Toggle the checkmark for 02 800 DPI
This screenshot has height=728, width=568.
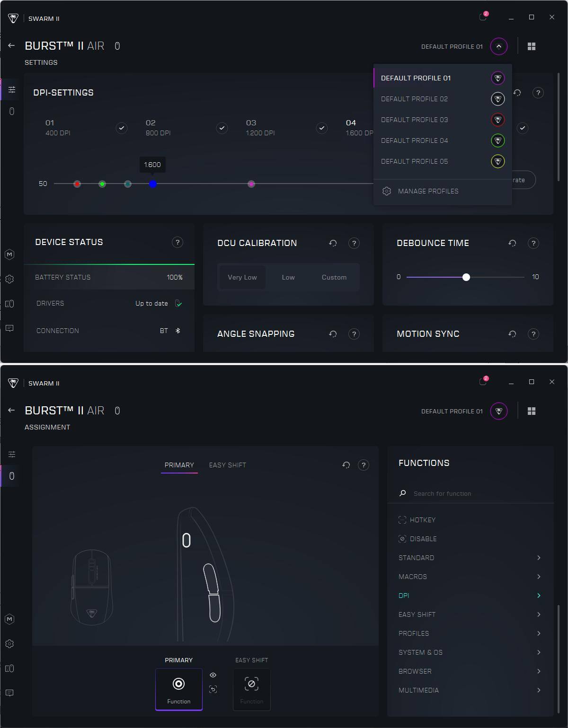pyautogui.click(x=222, y=128)
